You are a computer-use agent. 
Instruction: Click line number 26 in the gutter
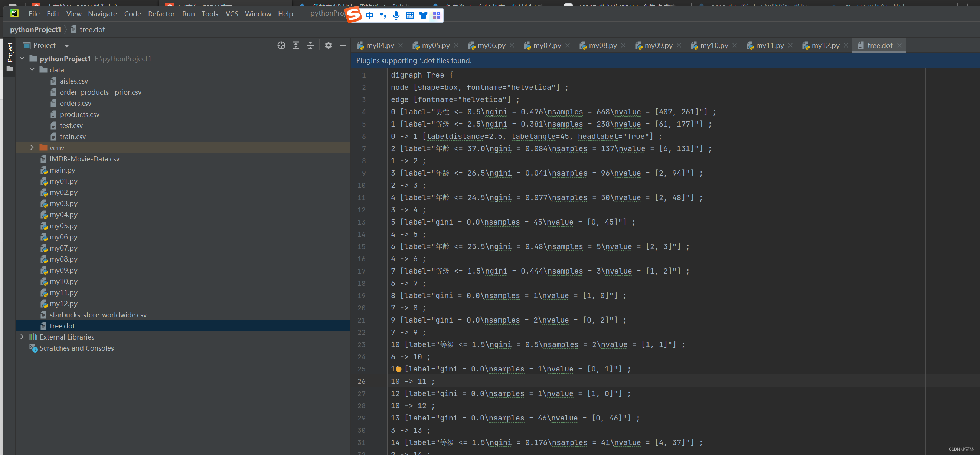point(361,381)
